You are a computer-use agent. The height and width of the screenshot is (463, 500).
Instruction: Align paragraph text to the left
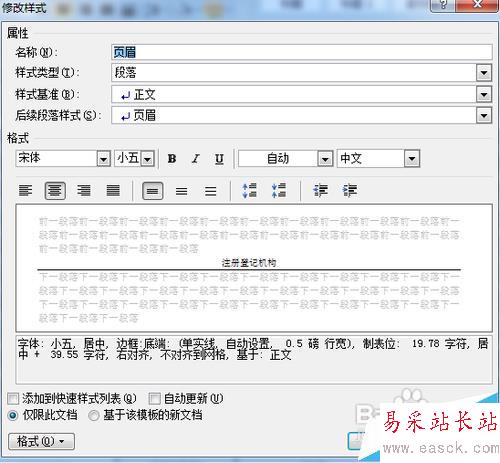click(x=26, y=191)
